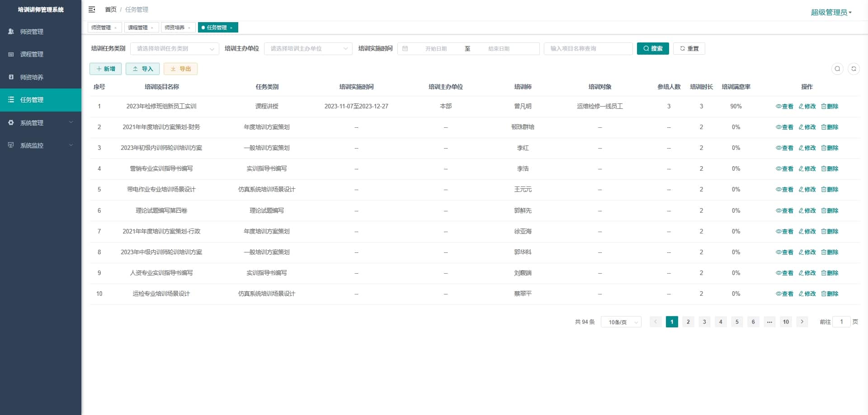
Task: Open the 超级管理员 user dropdown
Action: click(831, 13)
